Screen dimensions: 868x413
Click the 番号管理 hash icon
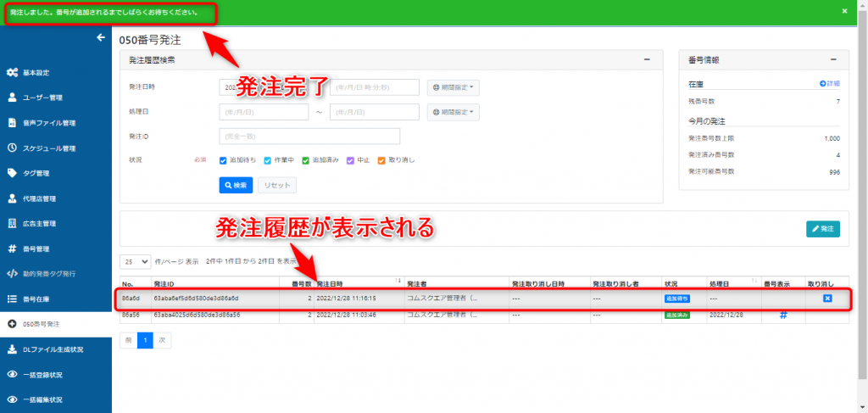12,248
